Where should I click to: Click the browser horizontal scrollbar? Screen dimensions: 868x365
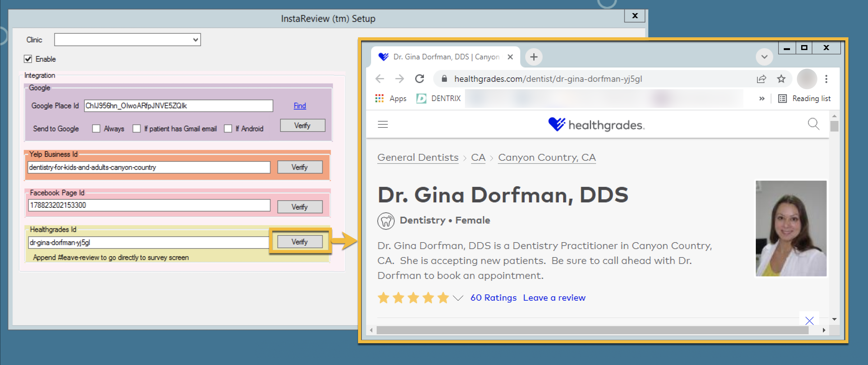592,330
